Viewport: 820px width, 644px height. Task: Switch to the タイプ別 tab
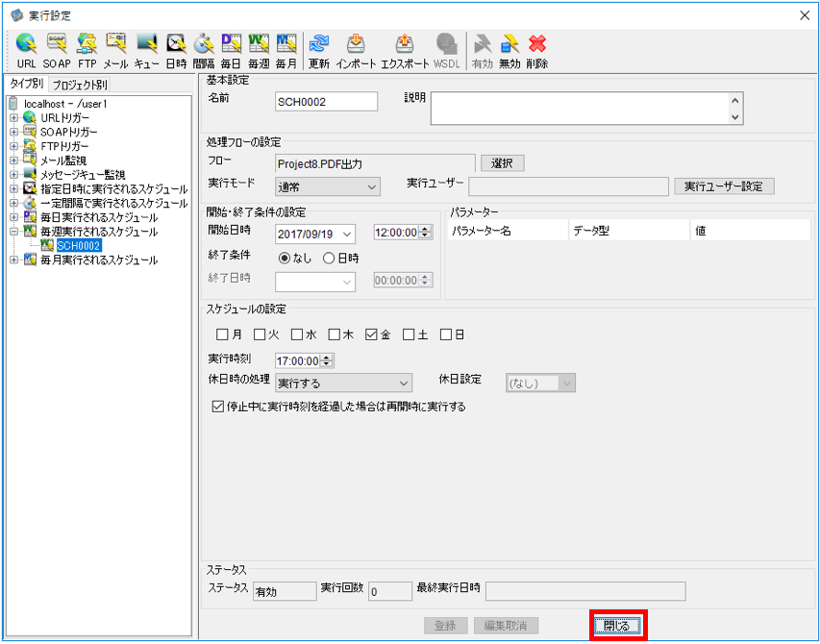click(x=26, y=84)
